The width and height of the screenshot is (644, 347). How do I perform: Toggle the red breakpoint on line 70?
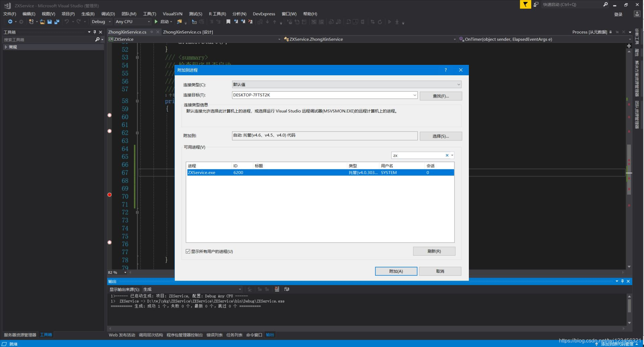coord(110,195)
